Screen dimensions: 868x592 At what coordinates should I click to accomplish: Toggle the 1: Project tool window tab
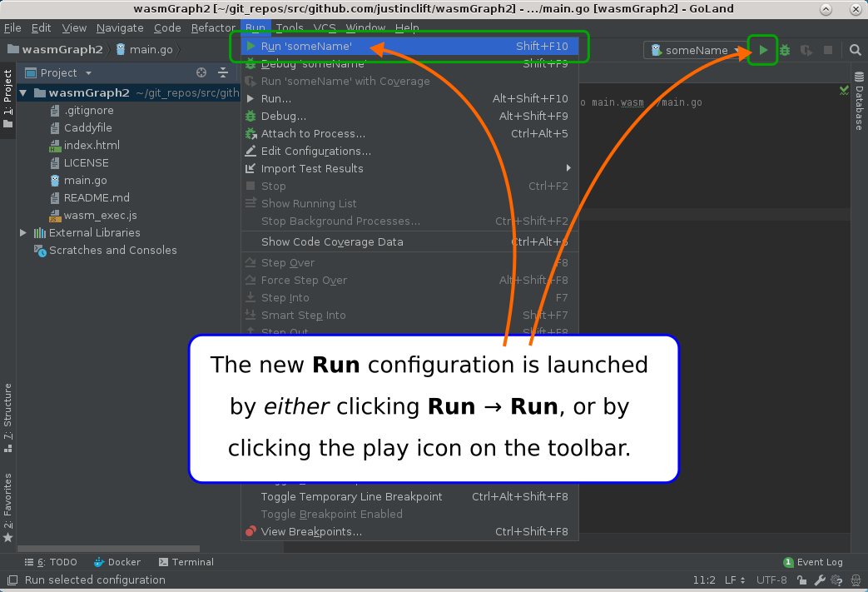pyautogui.click(x=7, y=99)
